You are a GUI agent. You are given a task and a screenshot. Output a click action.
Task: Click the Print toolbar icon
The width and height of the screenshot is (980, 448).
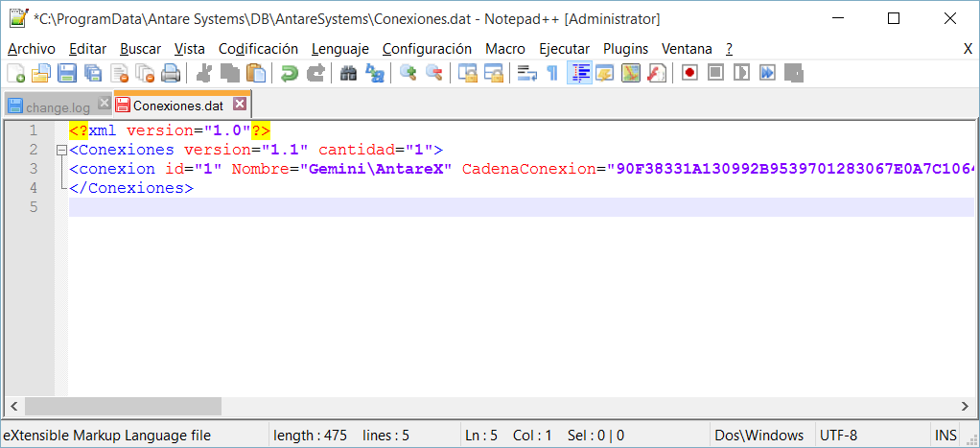coord(171,73)
